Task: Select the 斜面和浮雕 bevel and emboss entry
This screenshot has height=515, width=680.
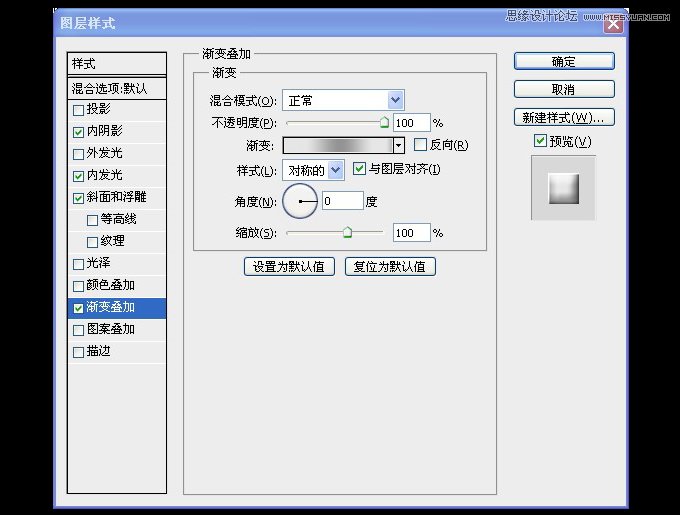Action: [x=117, y=198]
